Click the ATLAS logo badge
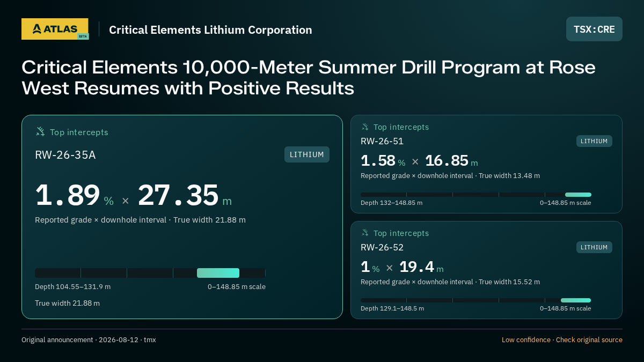The image size is (644, 362). coord(55,29)
